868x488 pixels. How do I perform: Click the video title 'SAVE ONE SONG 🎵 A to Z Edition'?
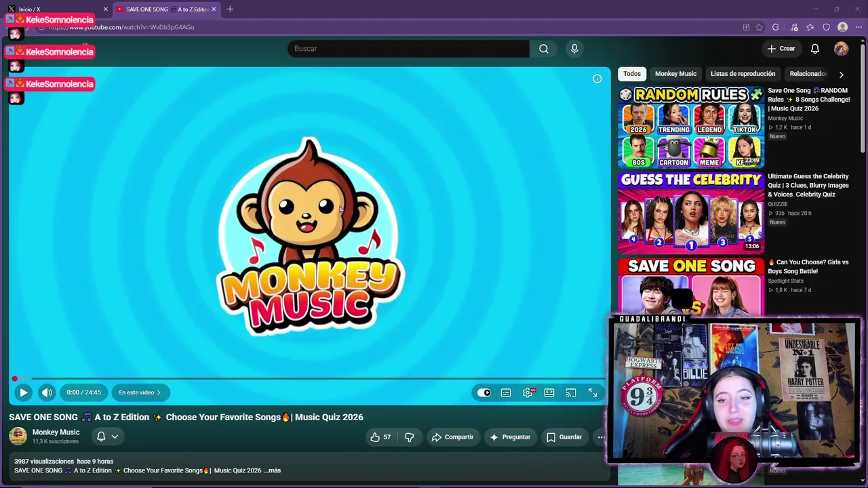186,418
